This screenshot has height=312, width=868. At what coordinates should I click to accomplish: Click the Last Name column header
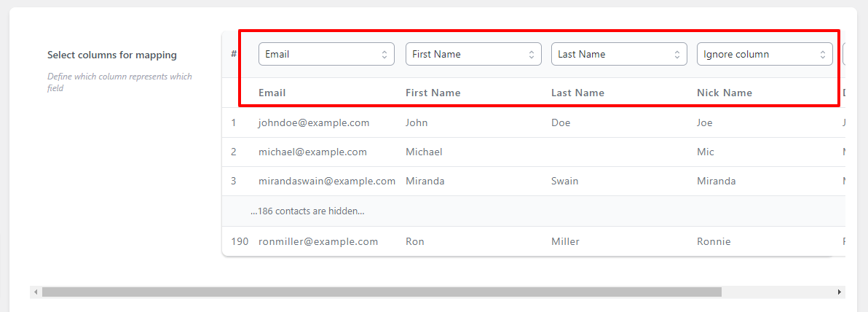[x=577, y=93]
